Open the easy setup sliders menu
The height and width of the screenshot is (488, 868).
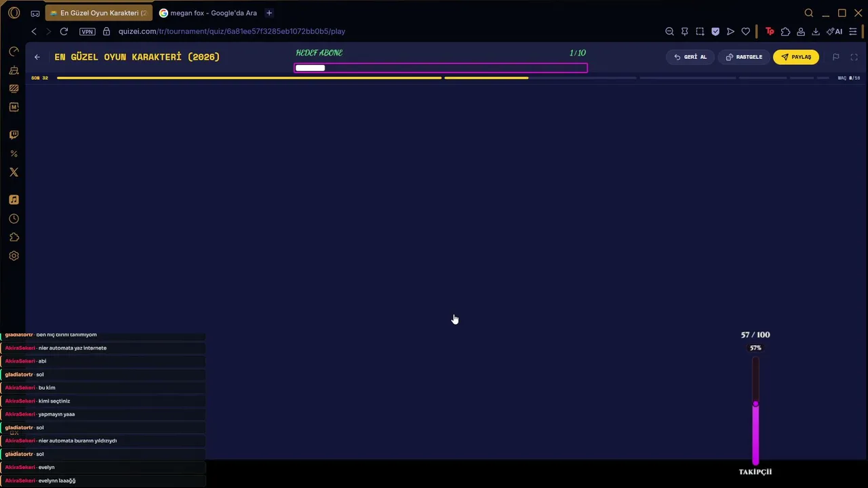tap(853, 31)
